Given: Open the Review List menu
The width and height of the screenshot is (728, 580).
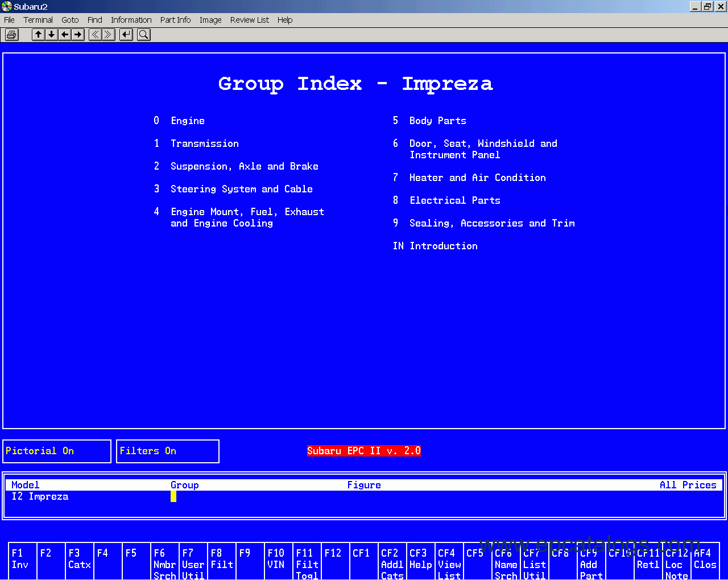Looking at the screenshot, I should tap(250, 20).
